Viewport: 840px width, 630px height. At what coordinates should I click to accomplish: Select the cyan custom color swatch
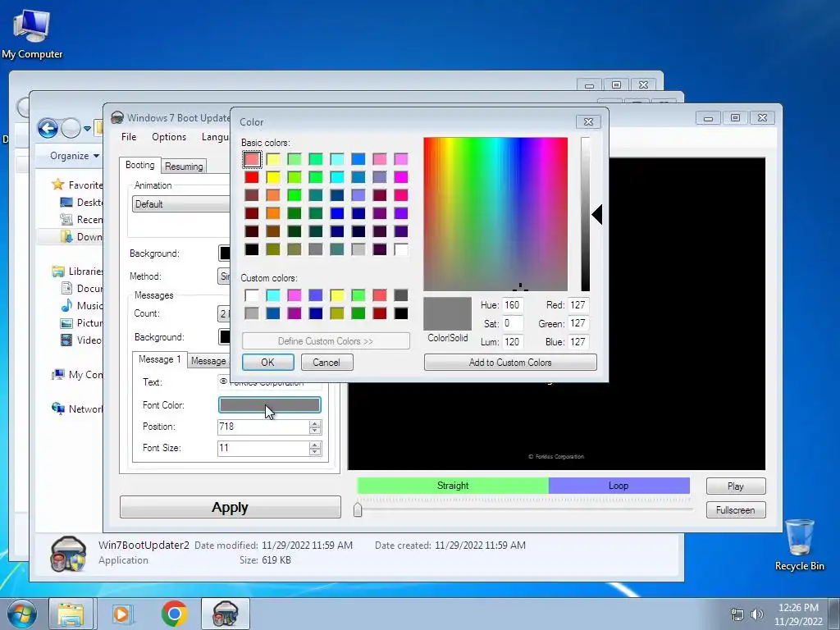click(x=273, y=295)
